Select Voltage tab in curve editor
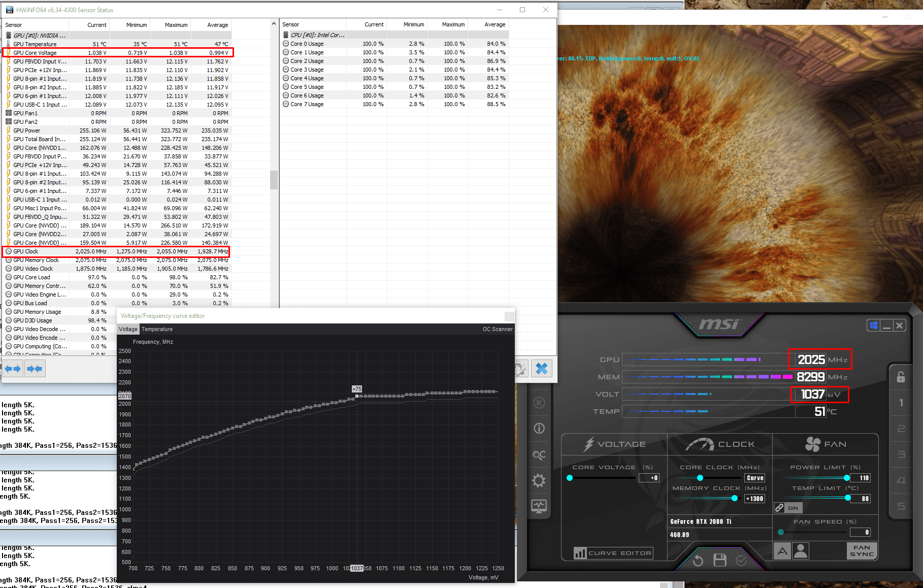 [128, 329]
